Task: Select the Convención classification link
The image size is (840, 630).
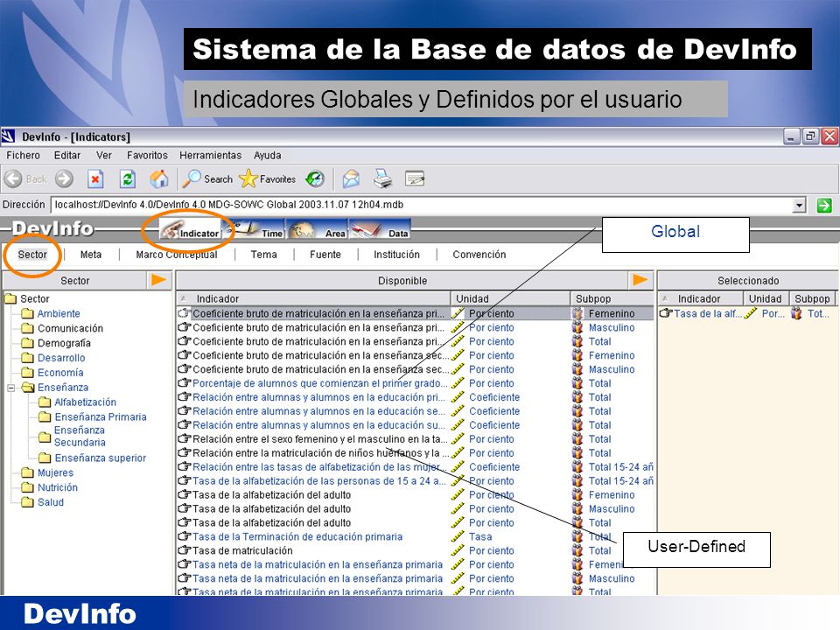Action: point(479,255)
